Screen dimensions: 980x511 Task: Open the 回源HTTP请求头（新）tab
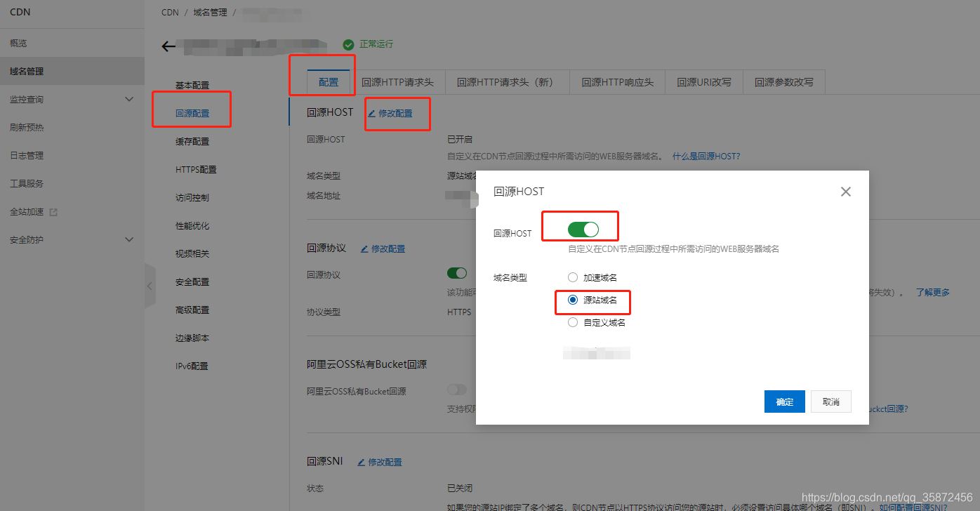point(508,82)
